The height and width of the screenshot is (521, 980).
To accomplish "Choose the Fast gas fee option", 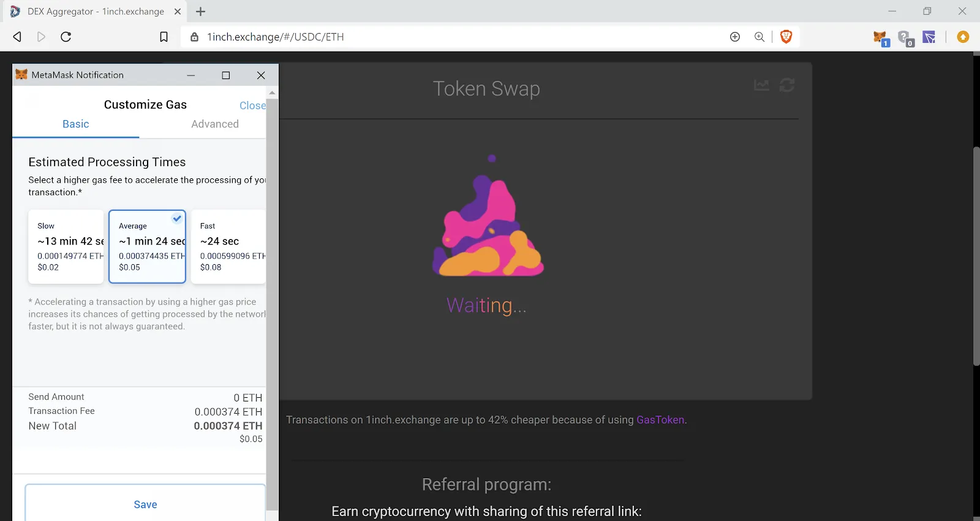I will pos(228,246).
